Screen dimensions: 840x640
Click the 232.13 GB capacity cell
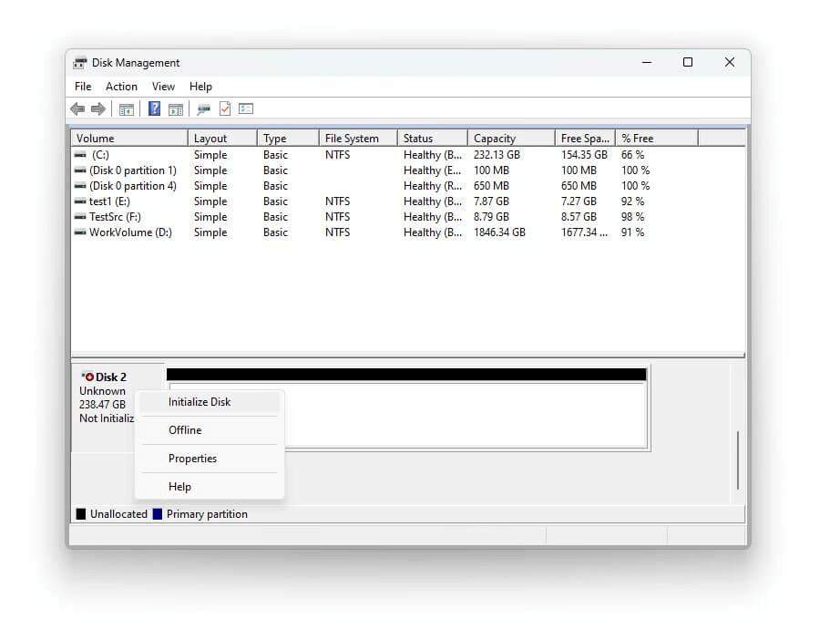tap(497, 155)
